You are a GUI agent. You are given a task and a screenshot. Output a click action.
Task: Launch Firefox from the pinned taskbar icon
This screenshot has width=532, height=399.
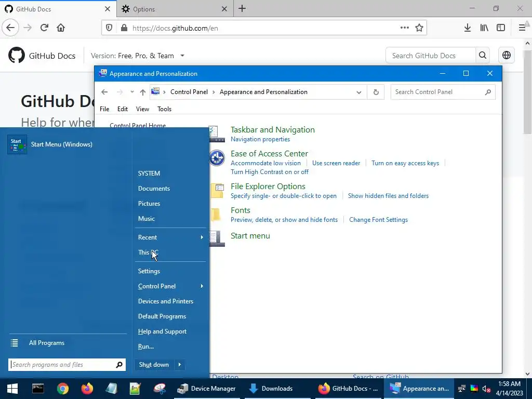[x=87, y=389]
